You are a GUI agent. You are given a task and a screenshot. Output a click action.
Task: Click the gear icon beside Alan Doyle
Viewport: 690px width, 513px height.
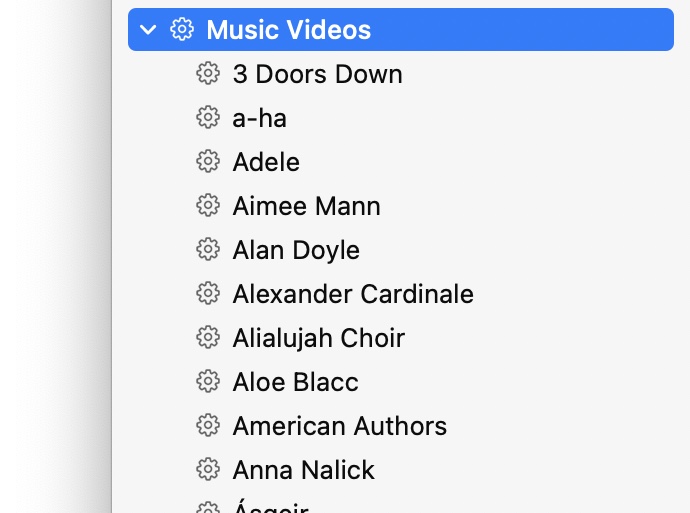coord(207,250)
